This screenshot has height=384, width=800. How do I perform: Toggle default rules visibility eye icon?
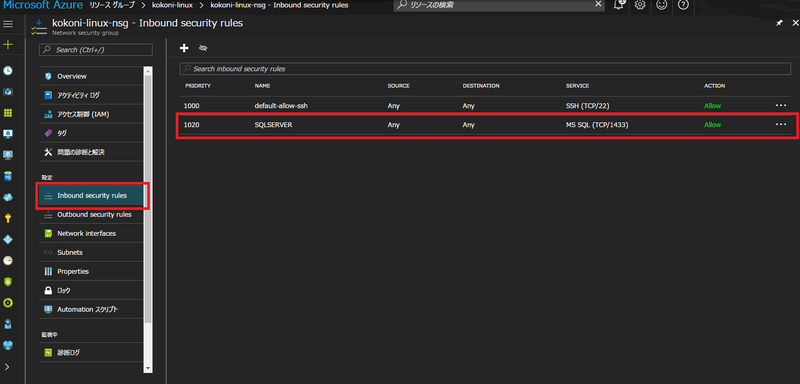coord(203,48)
